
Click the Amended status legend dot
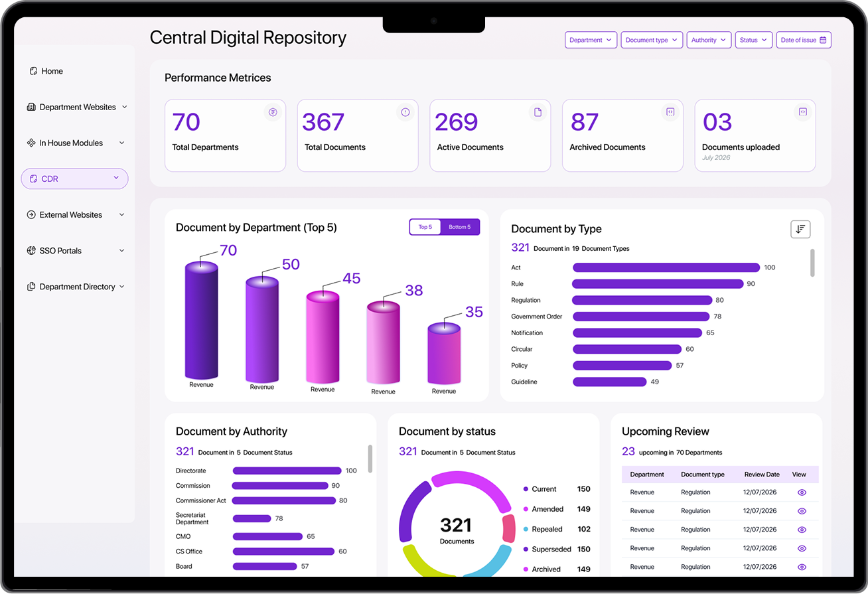click(526, 509)
